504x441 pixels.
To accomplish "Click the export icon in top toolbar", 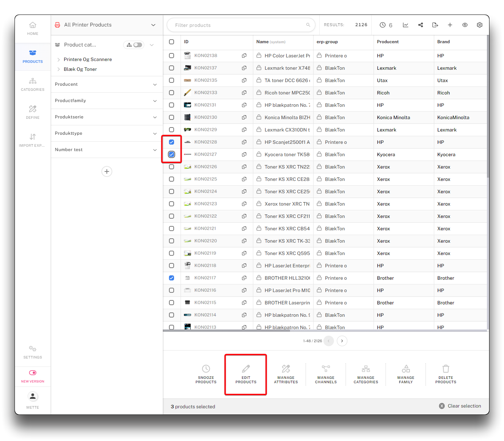I will (x=435, y=25).
